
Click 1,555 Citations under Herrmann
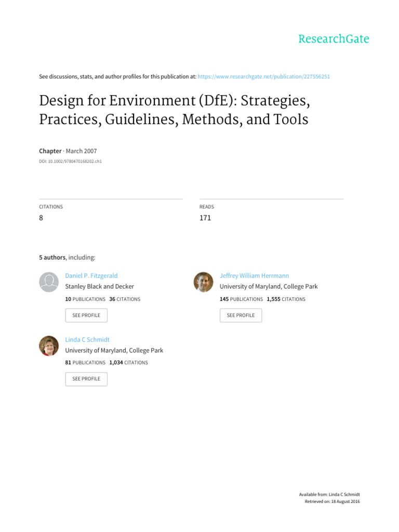(286, 299)
